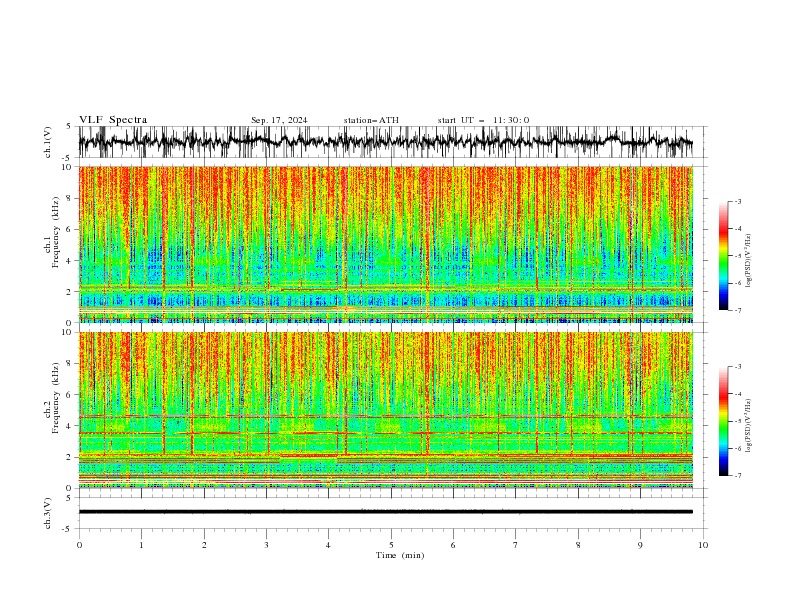Click time axis tick label "10" at bottom
The width and height of the screenshot is (792, 612).
point(703,545)
